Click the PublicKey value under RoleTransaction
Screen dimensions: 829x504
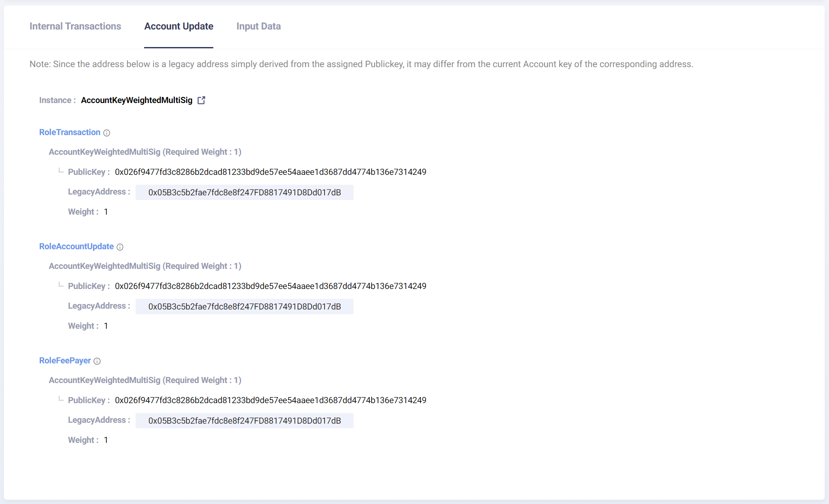pos(270,172)
